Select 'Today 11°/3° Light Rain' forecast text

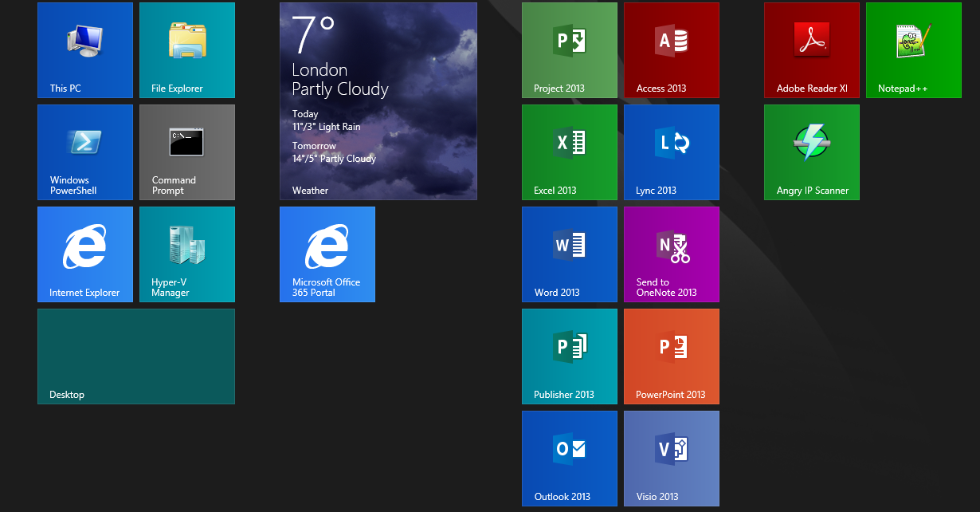click(x=327, y=120)
